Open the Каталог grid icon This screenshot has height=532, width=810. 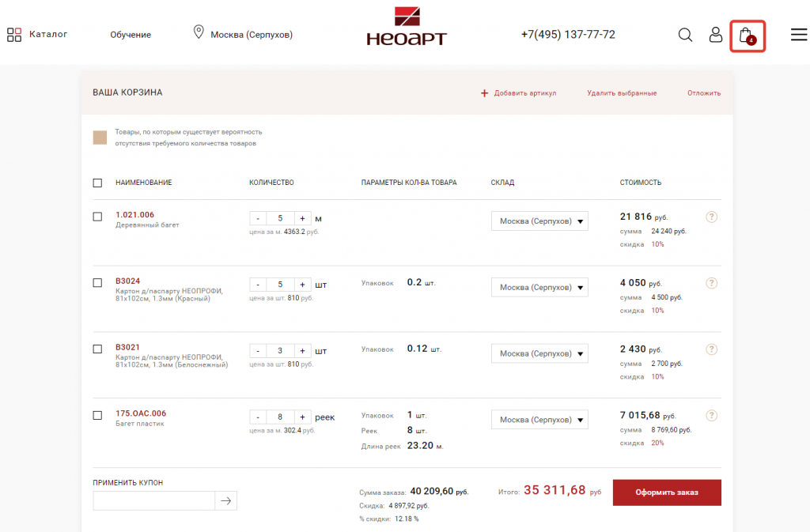[x=14, y=35]
